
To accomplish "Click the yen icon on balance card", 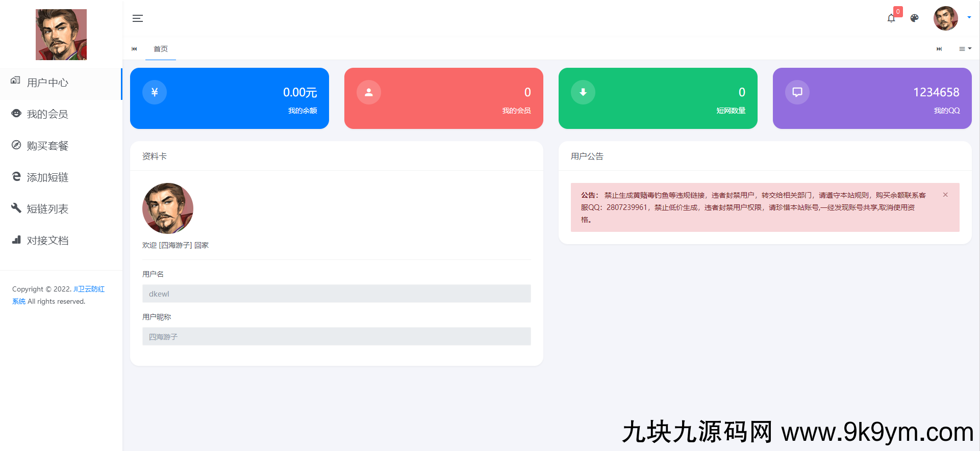I will click(155, 92).
